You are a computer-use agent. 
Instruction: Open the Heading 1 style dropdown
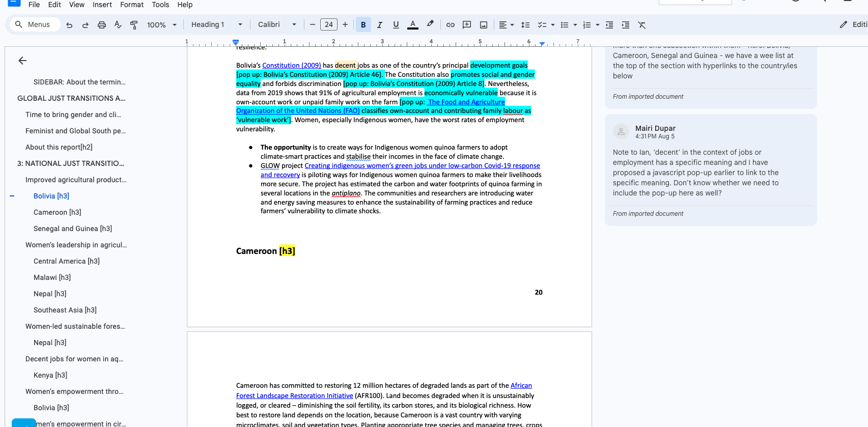click(217, 25)
